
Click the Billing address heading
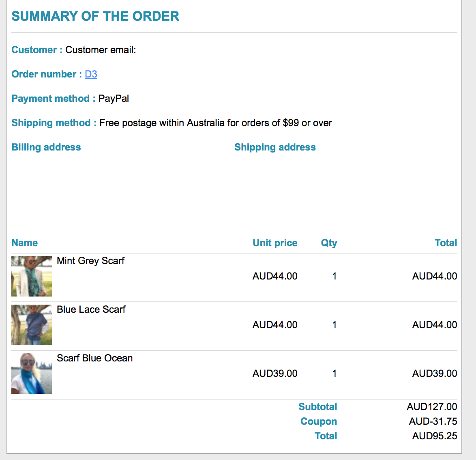(46, 147)
